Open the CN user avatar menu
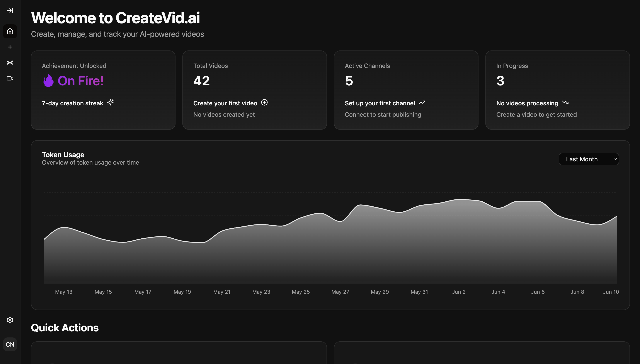 click(x=10, y=344)
